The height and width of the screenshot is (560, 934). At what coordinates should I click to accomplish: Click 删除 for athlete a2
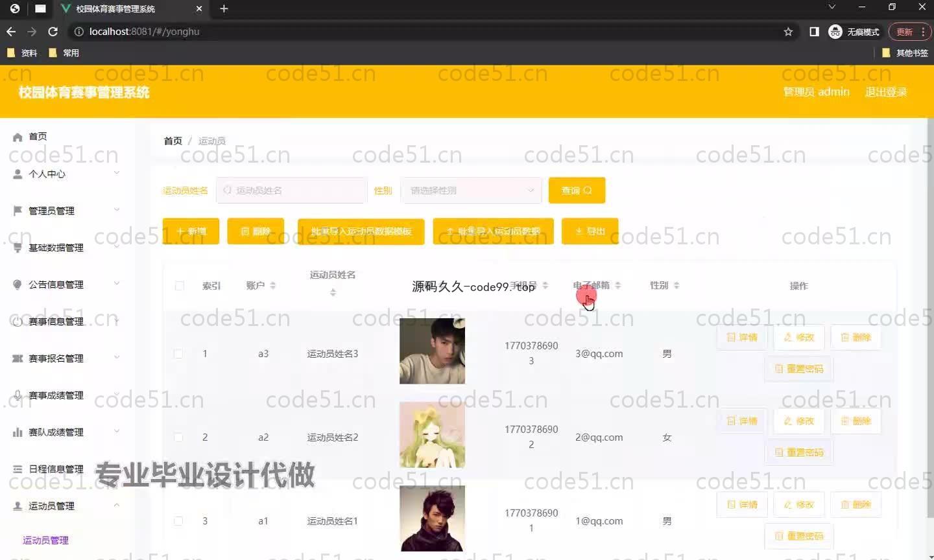point(856,421)
